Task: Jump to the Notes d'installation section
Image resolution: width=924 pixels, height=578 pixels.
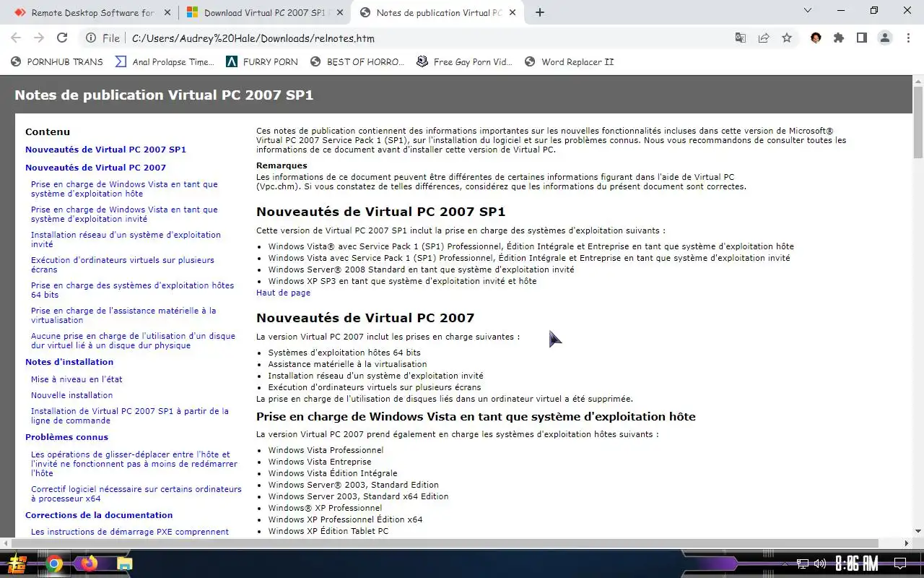Action: point(69,362)
